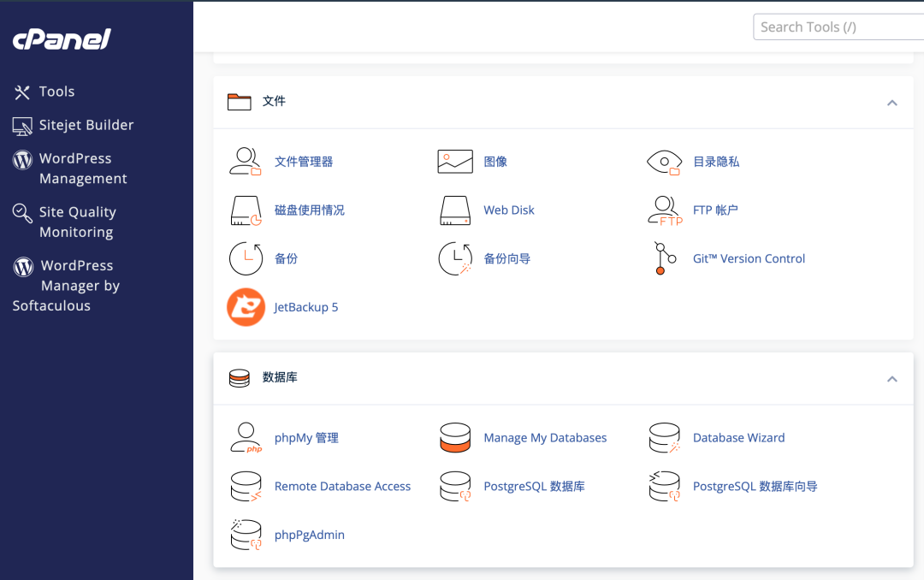Click the Tools wrench icon in sidebar
Image resolution: width=924 pixels, height=580 pixels.
(22, 92)
